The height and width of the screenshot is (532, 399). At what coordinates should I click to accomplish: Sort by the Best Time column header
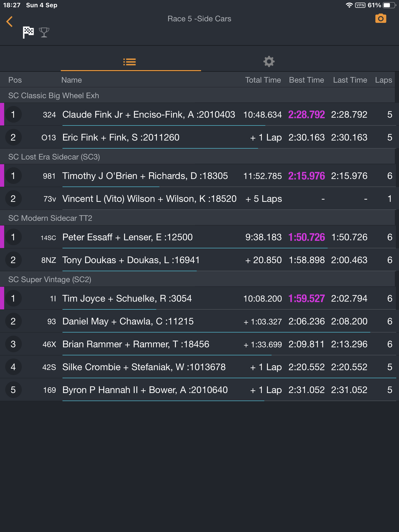pos(306,80)
